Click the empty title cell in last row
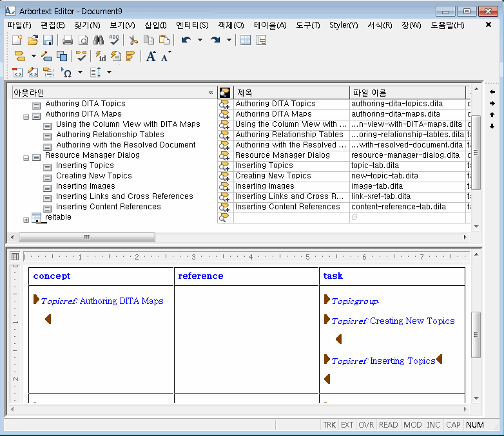Screen dimensions: 504x436 pos(291,218)
